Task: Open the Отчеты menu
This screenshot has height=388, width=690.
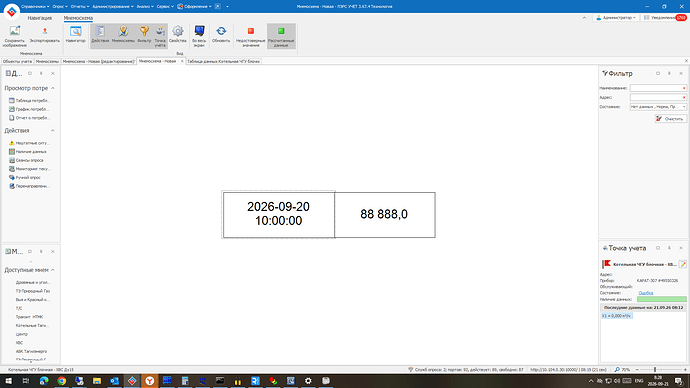Action: click(x=80, y=7)
